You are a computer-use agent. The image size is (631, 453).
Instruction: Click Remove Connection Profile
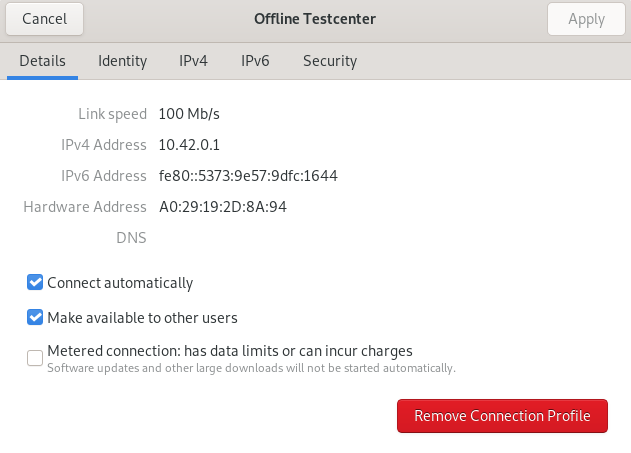tap(502, 416)
